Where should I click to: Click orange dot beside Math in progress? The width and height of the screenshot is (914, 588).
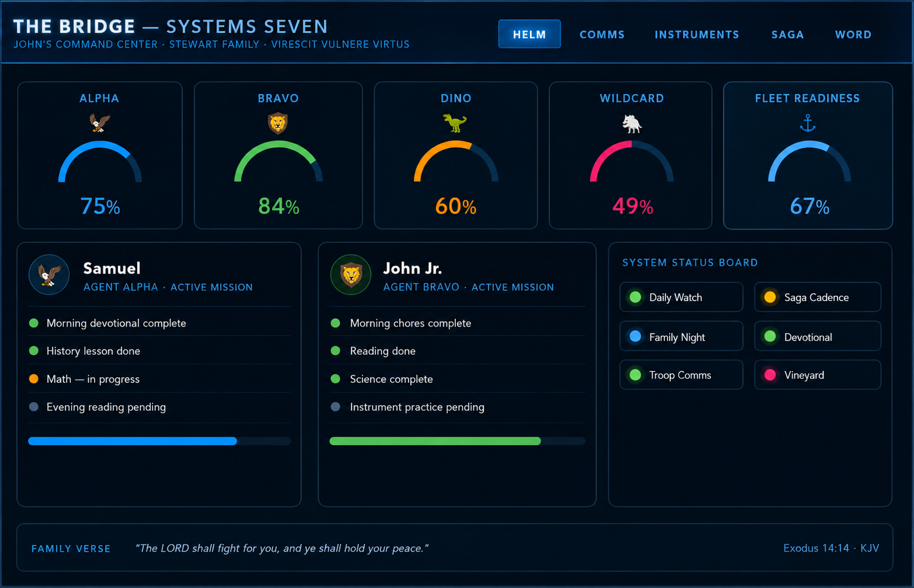(x=34, y=379)
